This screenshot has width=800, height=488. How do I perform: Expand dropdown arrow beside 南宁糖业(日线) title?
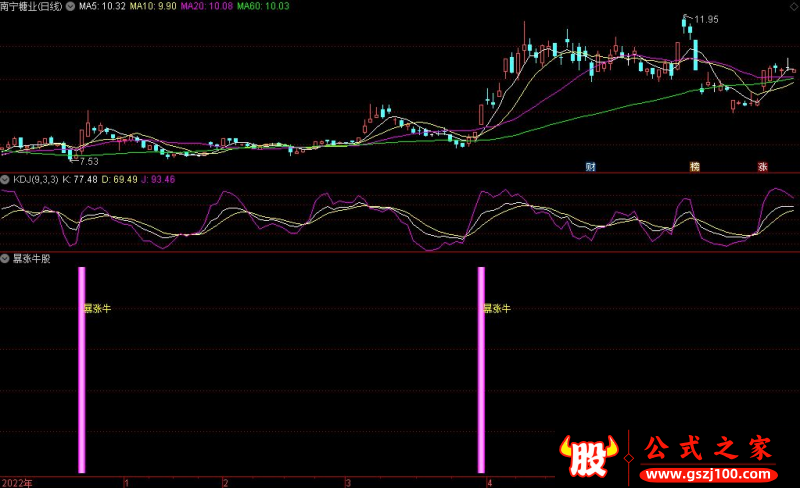click(x=69, y=6)
